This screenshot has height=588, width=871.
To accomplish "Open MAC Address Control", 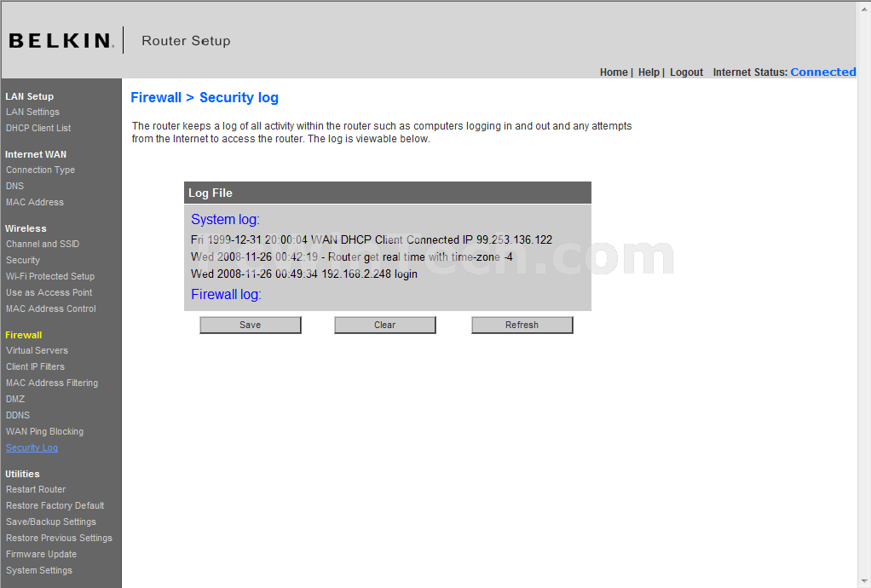I will tap(51, 308).
